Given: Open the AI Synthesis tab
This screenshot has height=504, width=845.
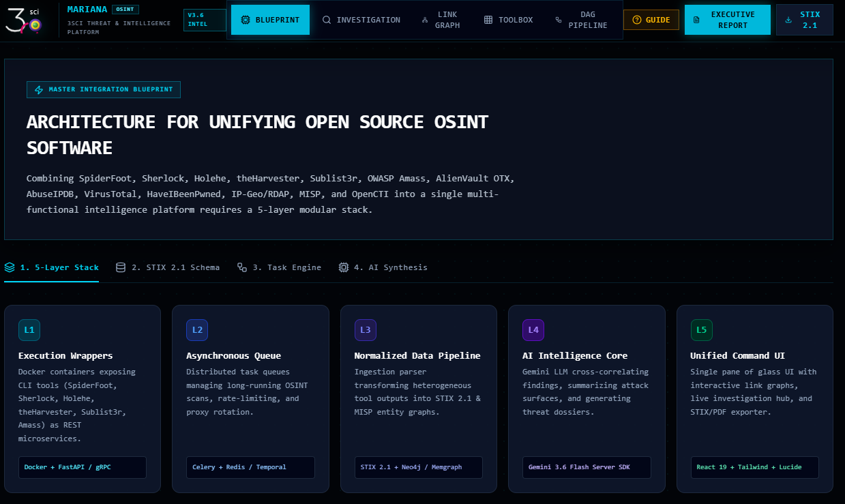Looking at the screenshot, I should pos(383,267).
